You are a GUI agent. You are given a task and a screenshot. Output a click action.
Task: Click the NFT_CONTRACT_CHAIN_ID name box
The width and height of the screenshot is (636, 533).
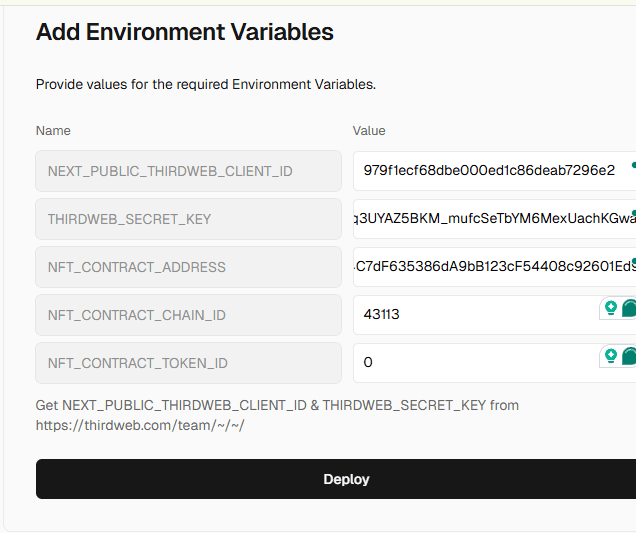pos(189,315)
